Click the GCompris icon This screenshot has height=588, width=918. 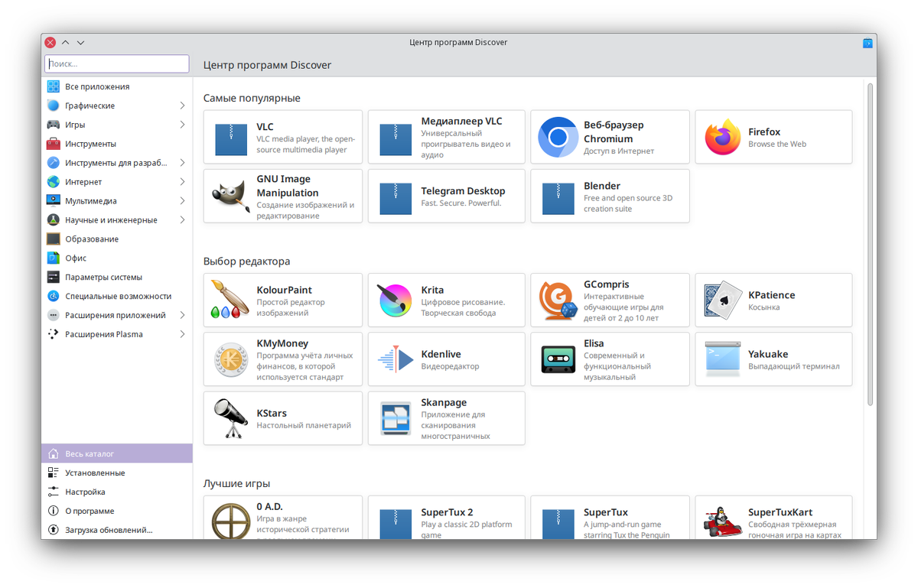(x=558, y=300)
